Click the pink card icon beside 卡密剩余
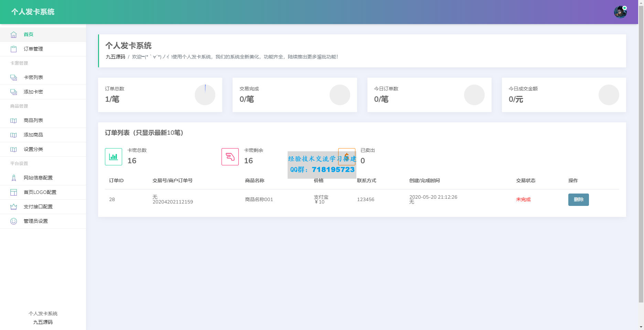This screenshot has height=330, width=644. point(230,156)
